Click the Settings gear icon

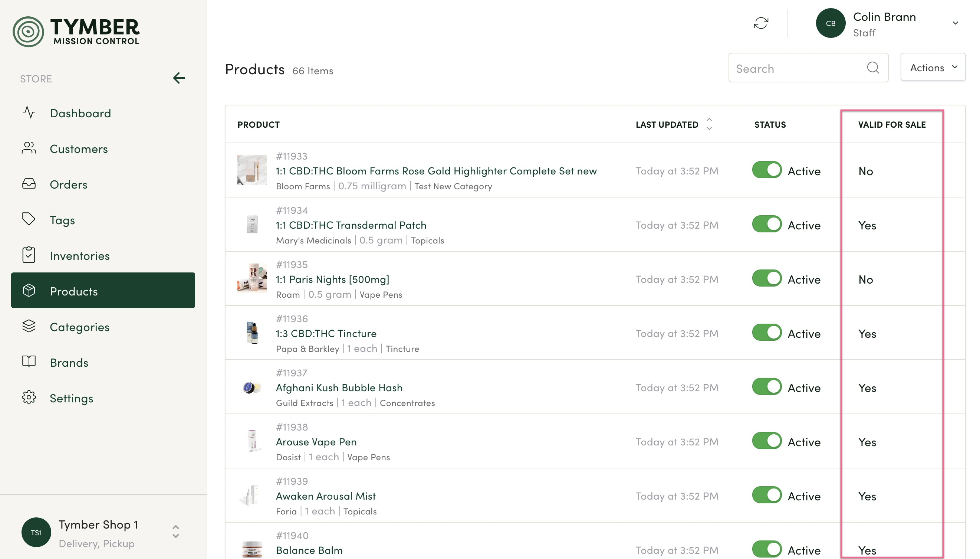[x=29, y=398]
